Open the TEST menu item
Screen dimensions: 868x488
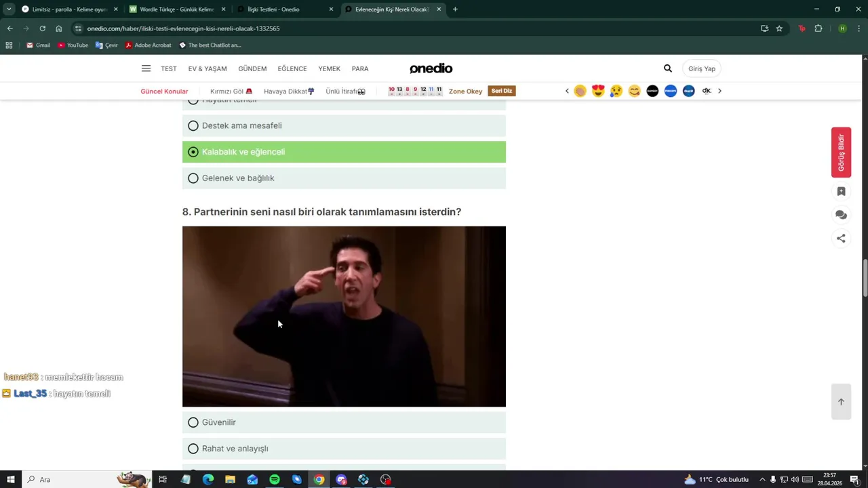coord(169,68)
